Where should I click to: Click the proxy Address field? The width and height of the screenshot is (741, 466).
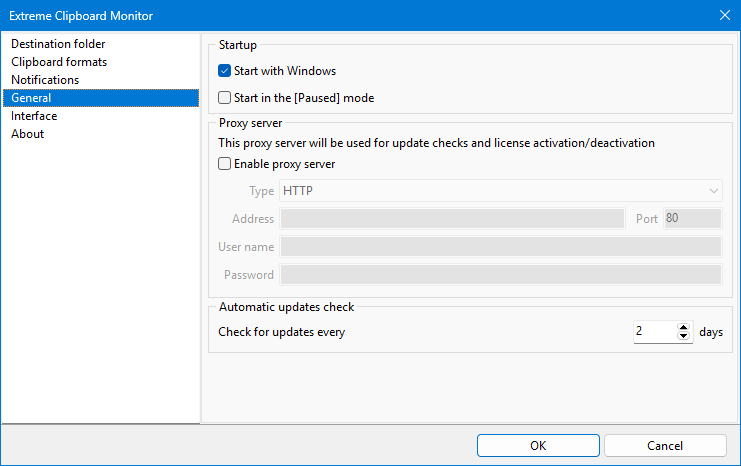click(x=452, y=219)
